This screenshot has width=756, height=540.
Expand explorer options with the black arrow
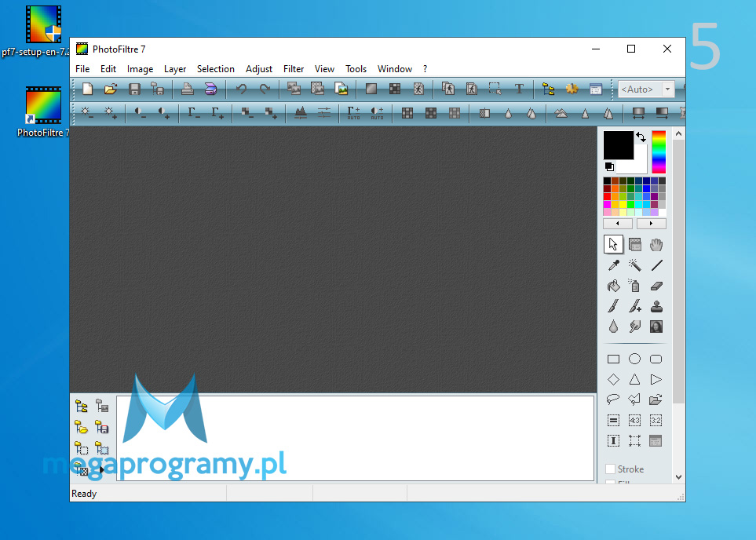click(x=102, y=469)
